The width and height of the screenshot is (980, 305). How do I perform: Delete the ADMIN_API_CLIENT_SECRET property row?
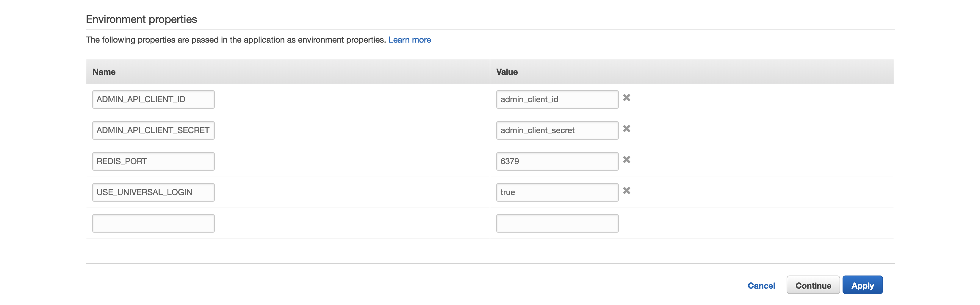click(x=627, y=129)
